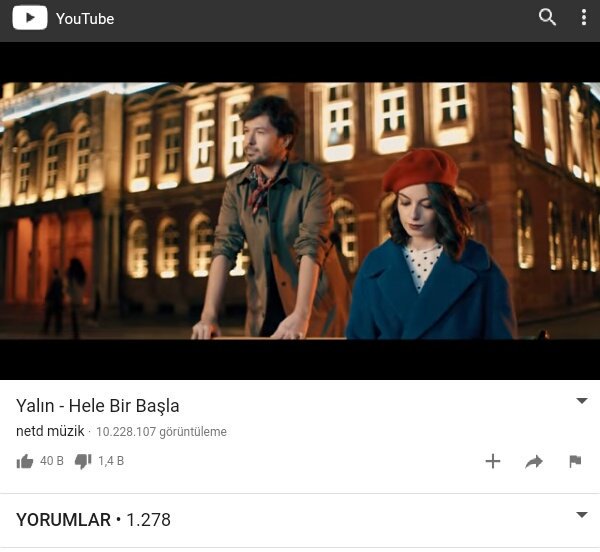Add video to playlist with plus icon
600x552 pixels.
[x=493, y=461]
